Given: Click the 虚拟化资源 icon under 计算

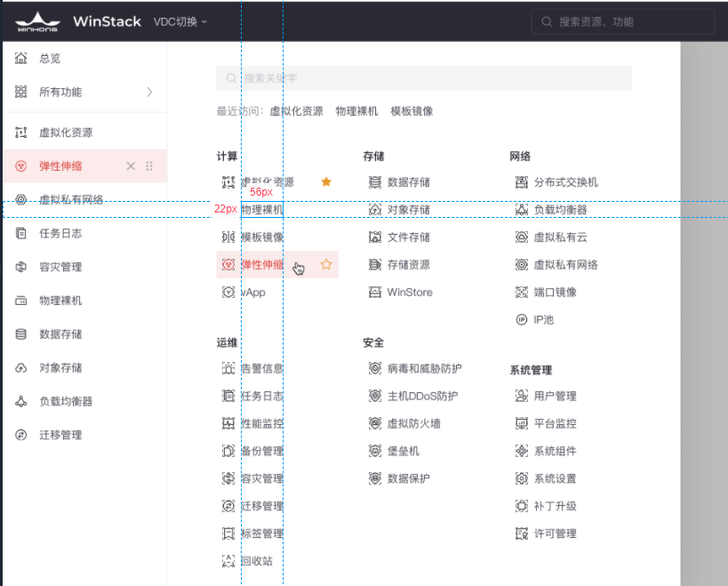Looking at the screenshot, I should pos(228,182).
